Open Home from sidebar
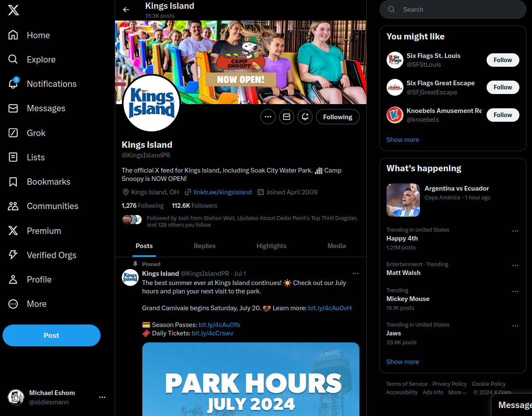The height and width of the screenshot is (416, 532). coord(29,35)
